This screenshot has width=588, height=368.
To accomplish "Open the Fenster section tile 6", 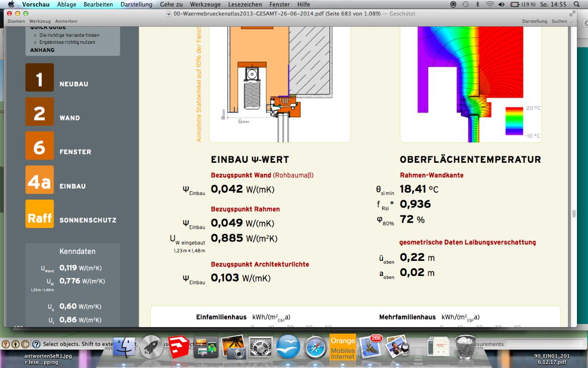I will pos(40,146).
